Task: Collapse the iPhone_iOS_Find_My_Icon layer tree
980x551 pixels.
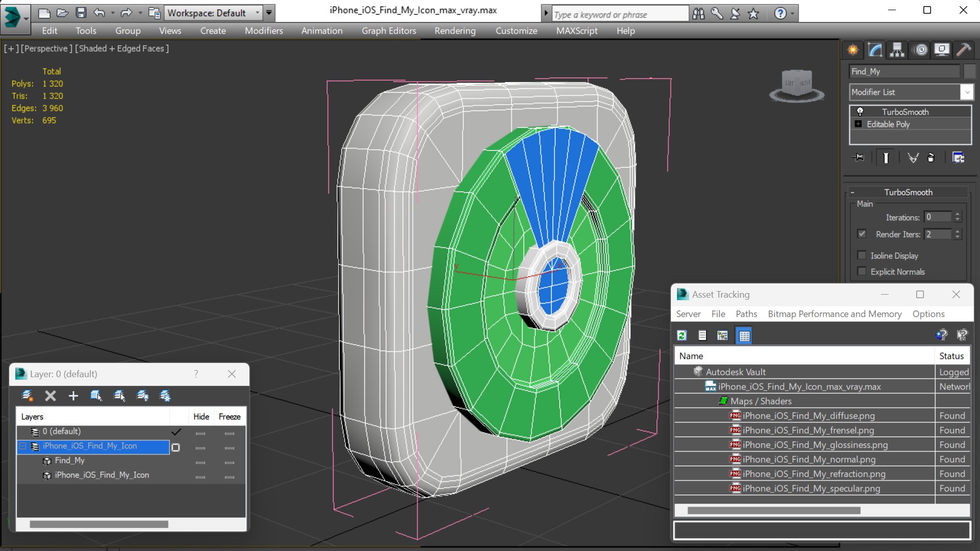Action: 23,446
